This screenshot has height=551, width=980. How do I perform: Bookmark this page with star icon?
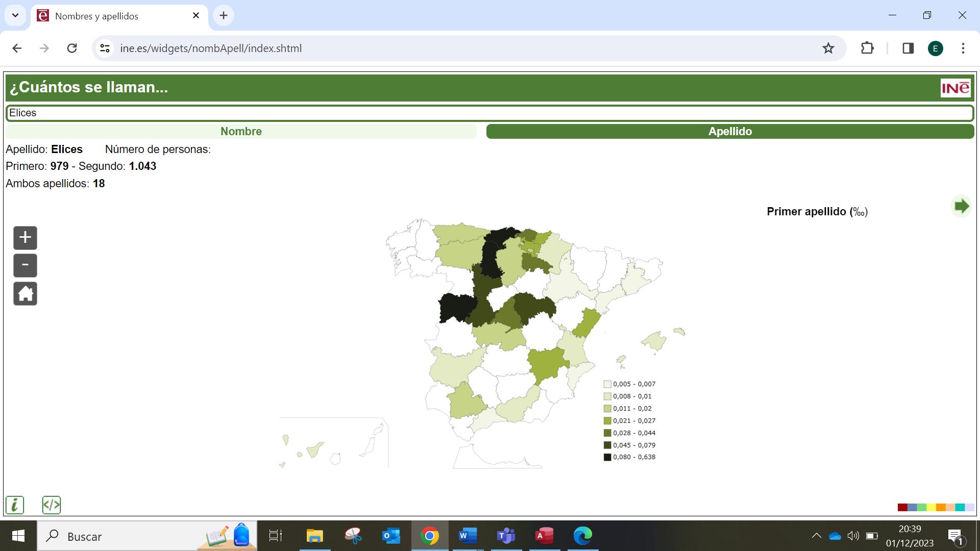(828, 48)
